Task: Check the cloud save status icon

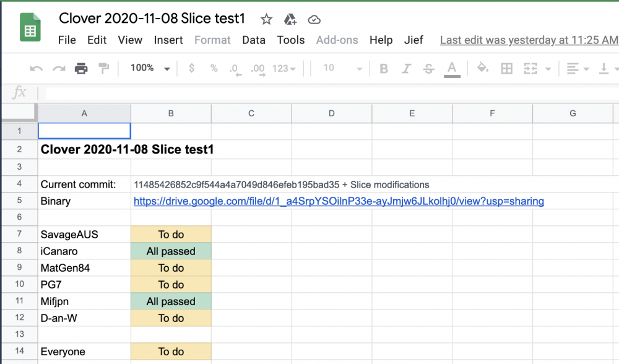Action: tap(314, 19)
